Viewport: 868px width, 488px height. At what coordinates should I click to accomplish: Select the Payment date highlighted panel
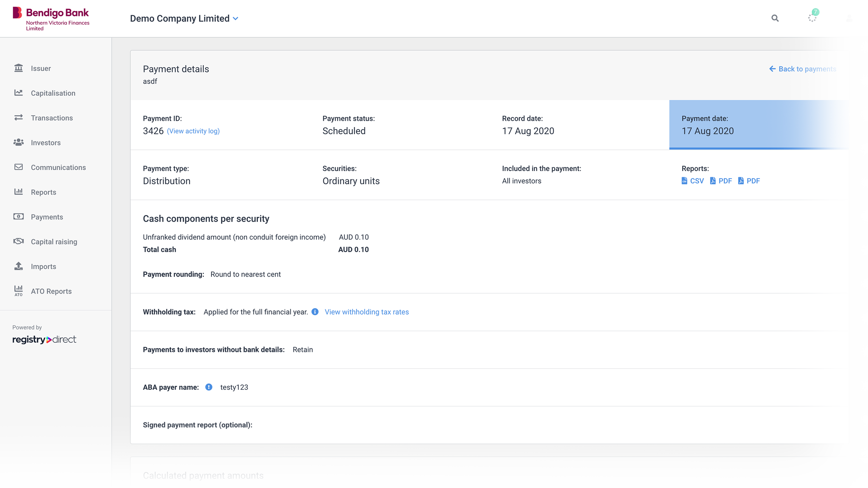[x=759, y=125]
